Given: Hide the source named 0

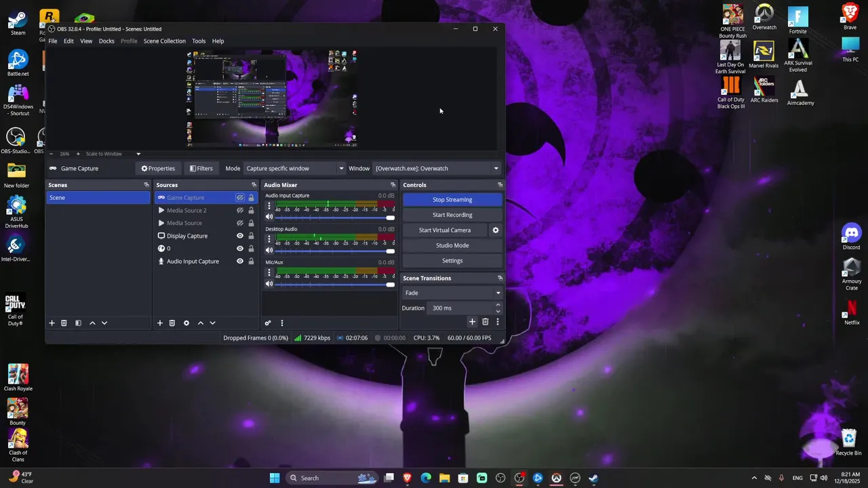Looking at the screenshot, I should click(x=240, y=249).
